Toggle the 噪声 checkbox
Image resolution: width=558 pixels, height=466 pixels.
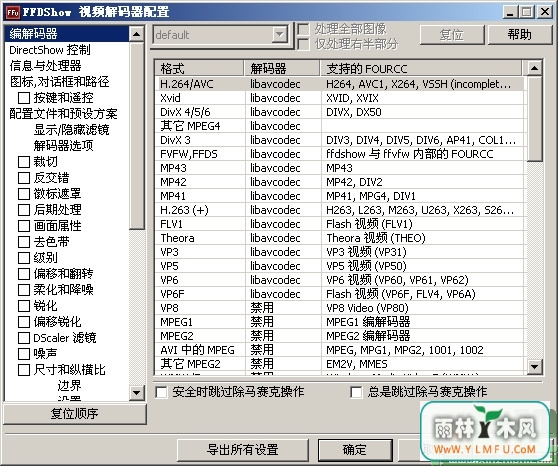(x=24, y=354)
